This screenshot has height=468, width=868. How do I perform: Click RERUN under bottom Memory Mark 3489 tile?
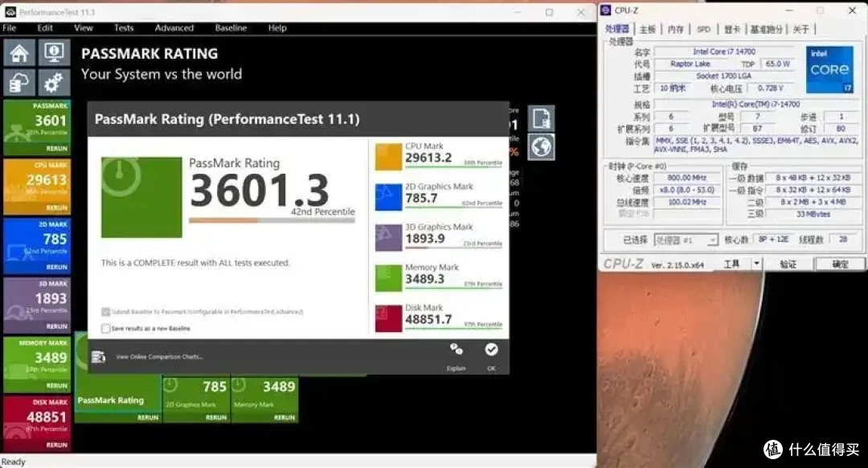(285, 417)
